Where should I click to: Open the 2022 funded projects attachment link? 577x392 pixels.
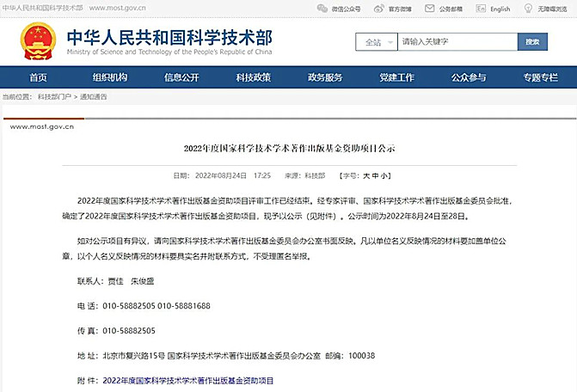pyautogui.click(x=187, y=380)
